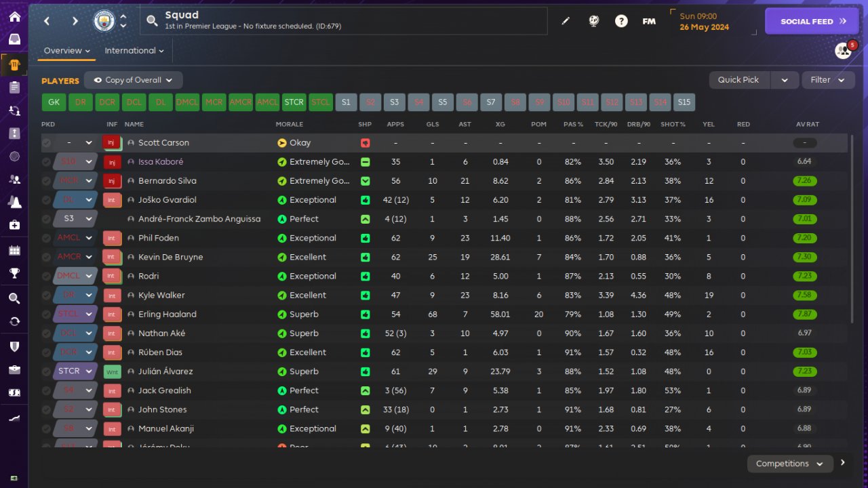The height and width of the screenshot is (488, 868).
Task: Toggle picked circle for Scott Carson
Action: pyautogui.click(x=46, y=143)
